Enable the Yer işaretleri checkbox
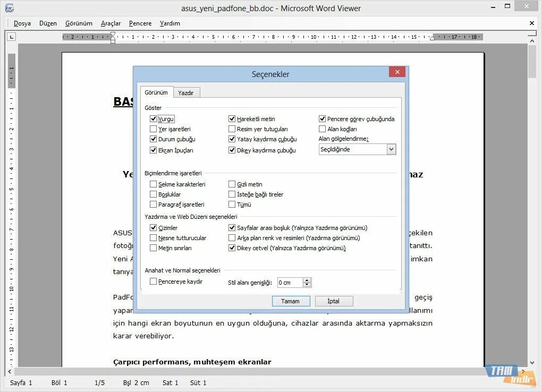This screenshot has width=542, height=392. (153, 129)
